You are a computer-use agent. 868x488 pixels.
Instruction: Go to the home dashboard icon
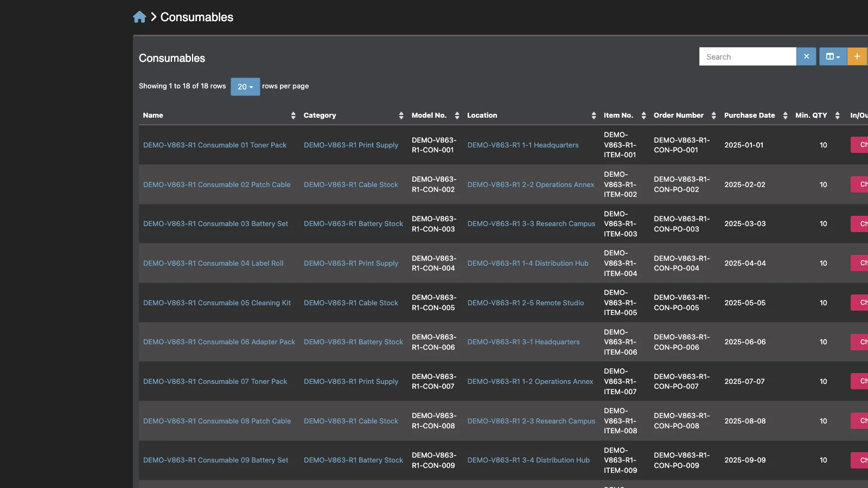[139, 17]
